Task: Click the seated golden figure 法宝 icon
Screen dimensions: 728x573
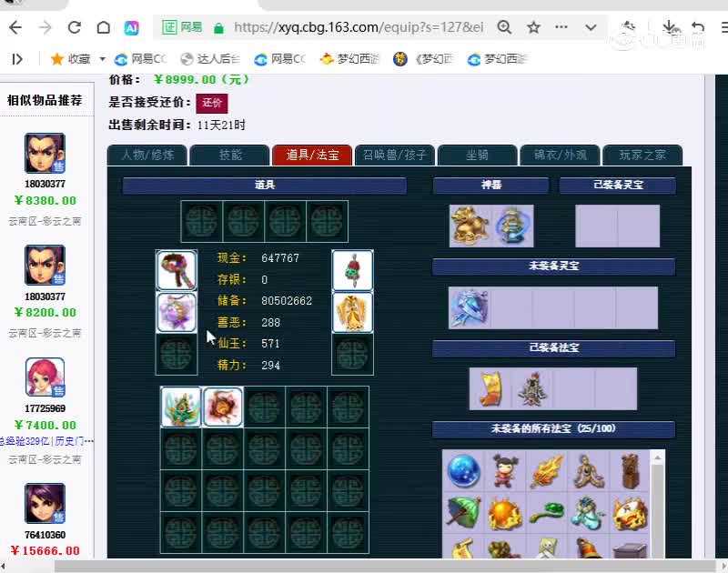Action: (x=589, y=470)
